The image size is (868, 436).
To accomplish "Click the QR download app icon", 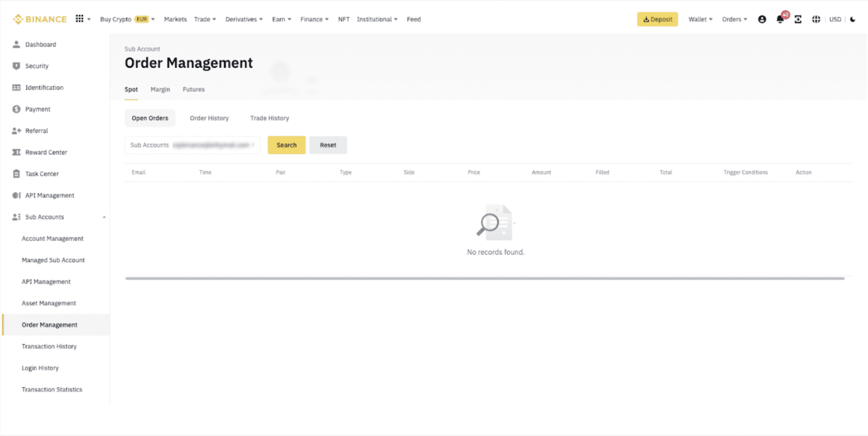I will pos(798,20).
